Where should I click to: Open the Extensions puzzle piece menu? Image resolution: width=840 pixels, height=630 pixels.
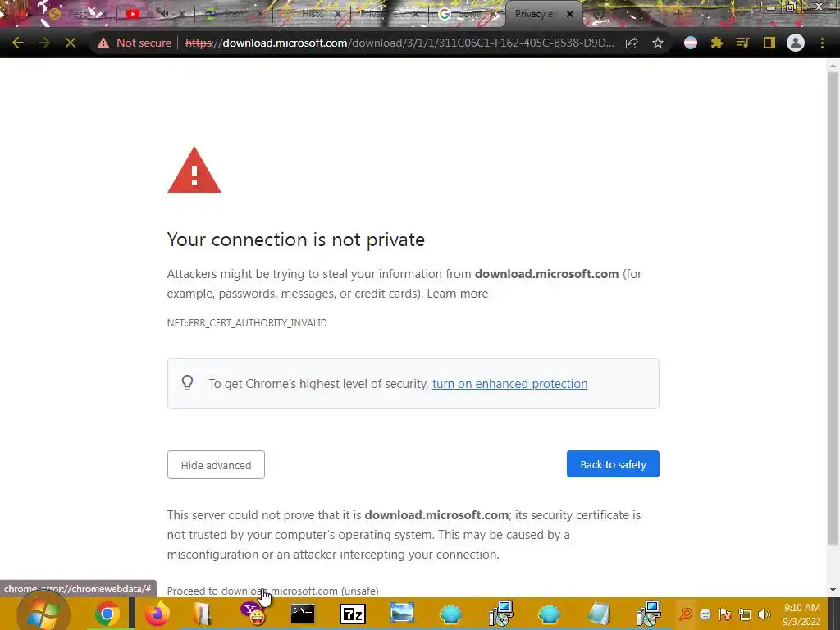coord(717,43)
